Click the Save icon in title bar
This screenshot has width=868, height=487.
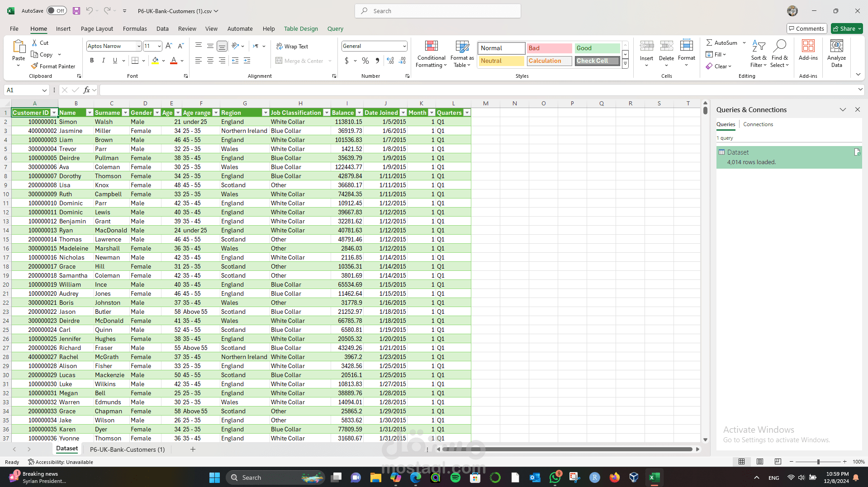coord(76,11)
